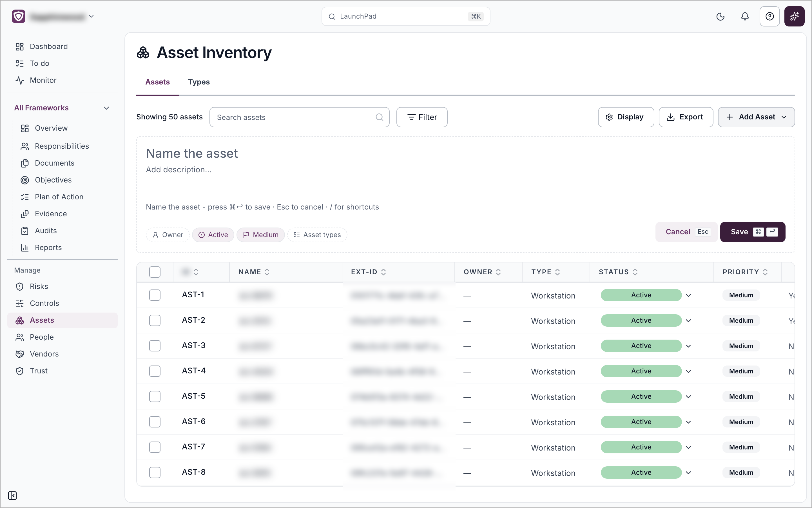Tick the select-all checkbox in table header
This screenshot has height=508, width=812.
click(155, 272)
